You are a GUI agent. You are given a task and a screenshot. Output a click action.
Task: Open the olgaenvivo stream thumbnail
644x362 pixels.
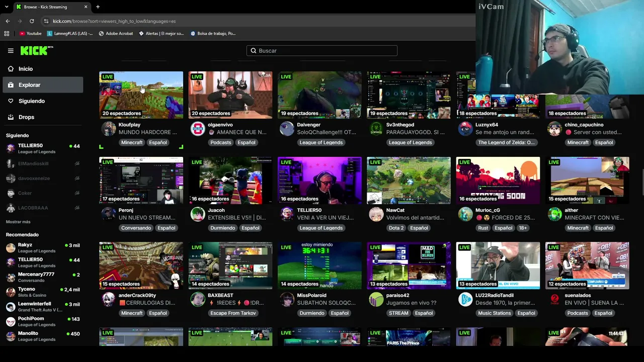pos(230,95)
